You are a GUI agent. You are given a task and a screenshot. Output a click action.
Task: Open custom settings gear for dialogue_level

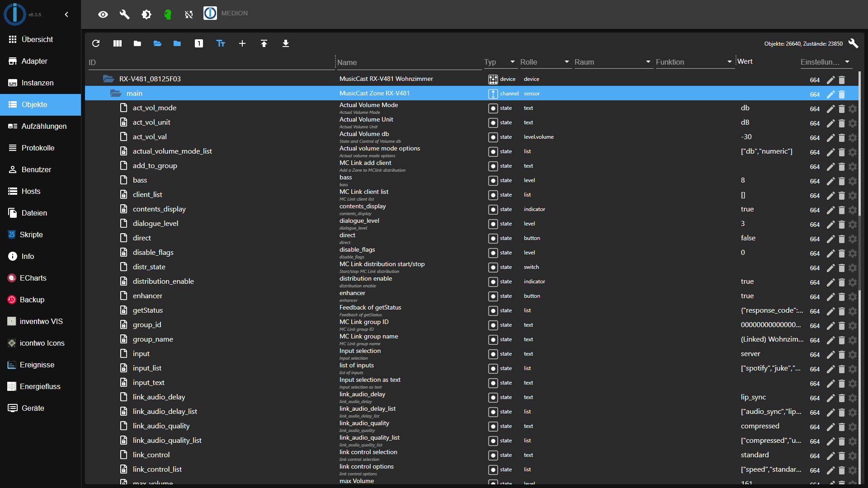853,225
